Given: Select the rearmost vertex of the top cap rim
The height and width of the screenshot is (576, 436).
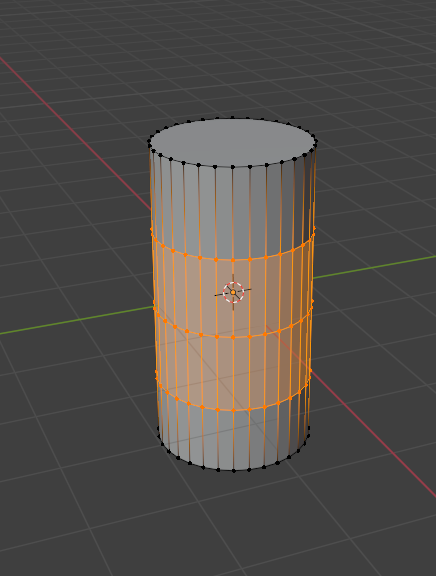Looking at the screenshot, I should click(x=233, y=118).
